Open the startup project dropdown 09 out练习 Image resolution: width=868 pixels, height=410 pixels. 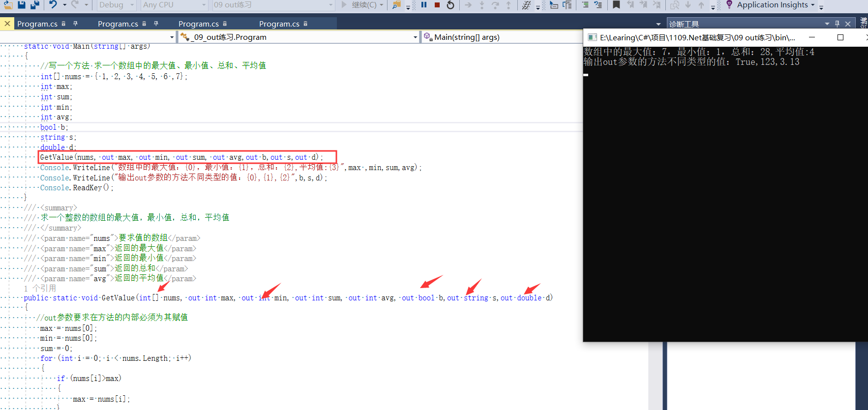(x=273, y=5)
